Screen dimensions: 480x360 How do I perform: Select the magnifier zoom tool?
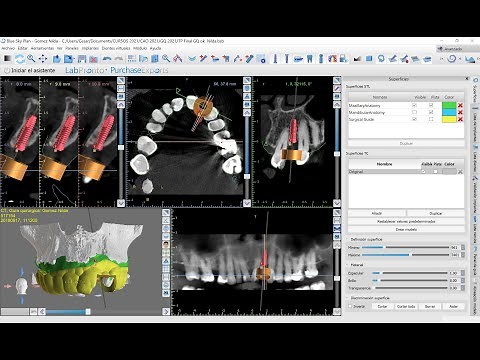(x=31, y=59)
